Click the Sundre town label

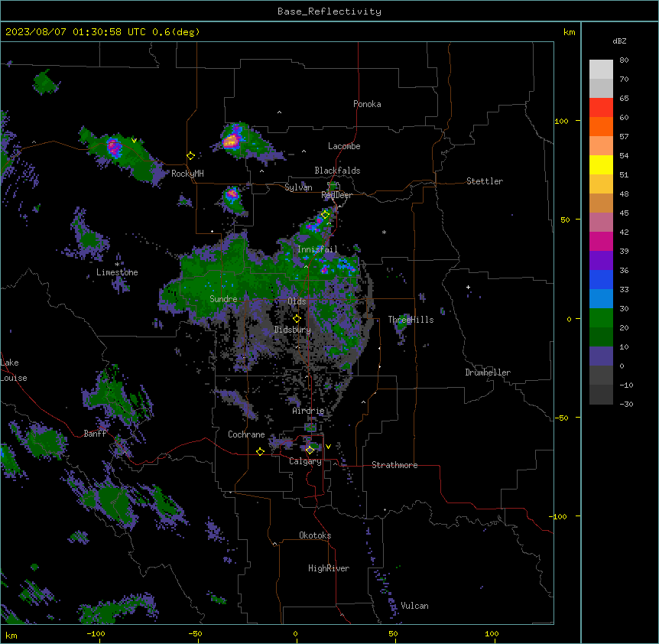tap(223, 299)
